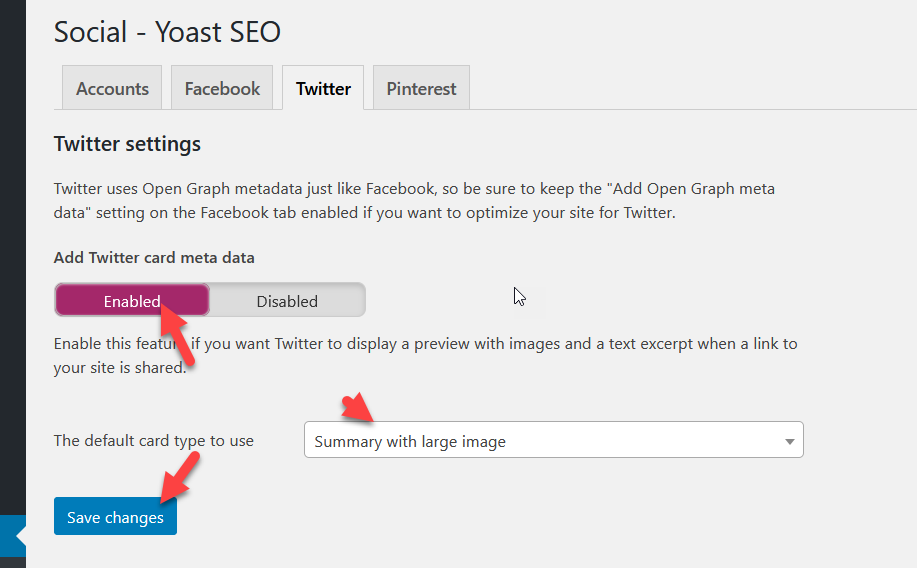Open the default card type dropdown
The width and height of the screenshot is (917, 568).
coord(553,440)
